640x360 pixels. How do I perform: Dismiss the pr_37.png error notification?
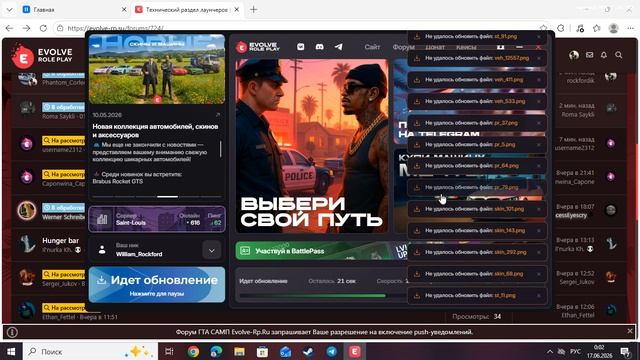click(539, 123)
